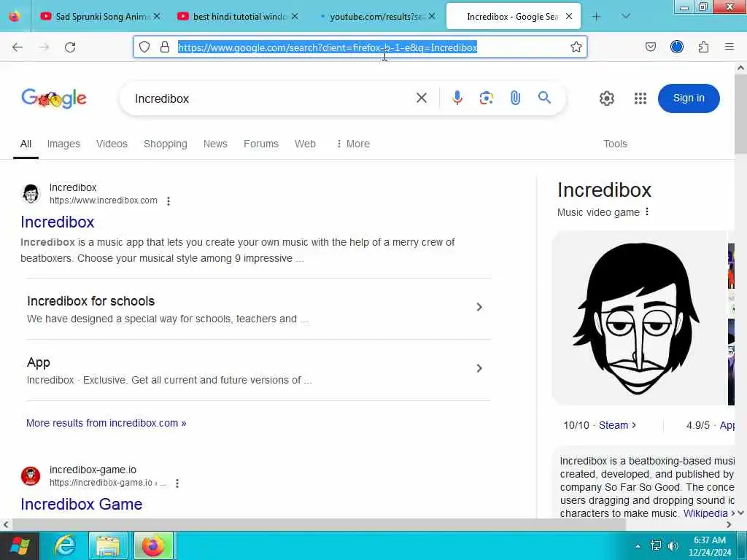Reload the current page
Image resolution: width=747 pixels, height=560 pixels.
coord(70,47)
